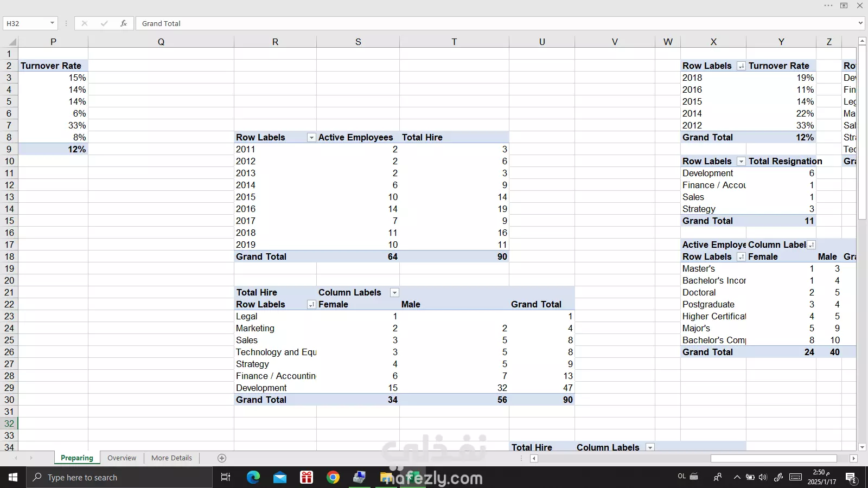
Task: Open Column Labels filter beside Total Hire in row 21
Action: 394,293
